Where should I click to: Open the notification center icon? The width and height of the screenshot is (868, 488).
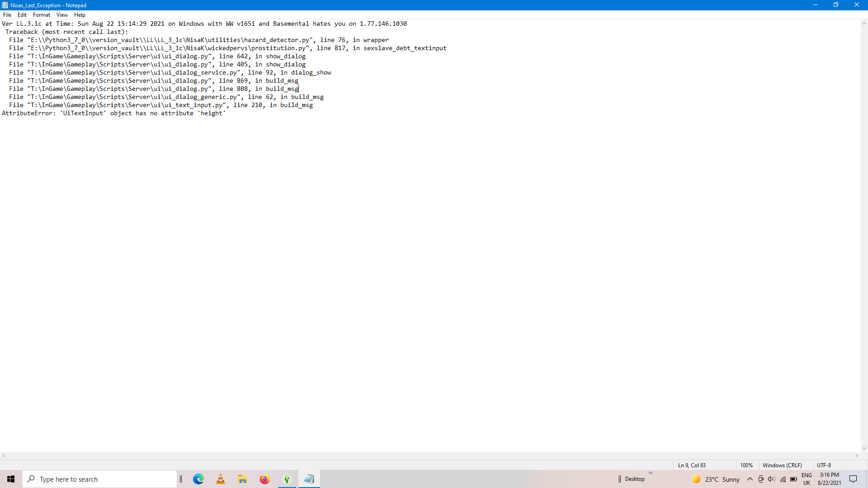853,479
